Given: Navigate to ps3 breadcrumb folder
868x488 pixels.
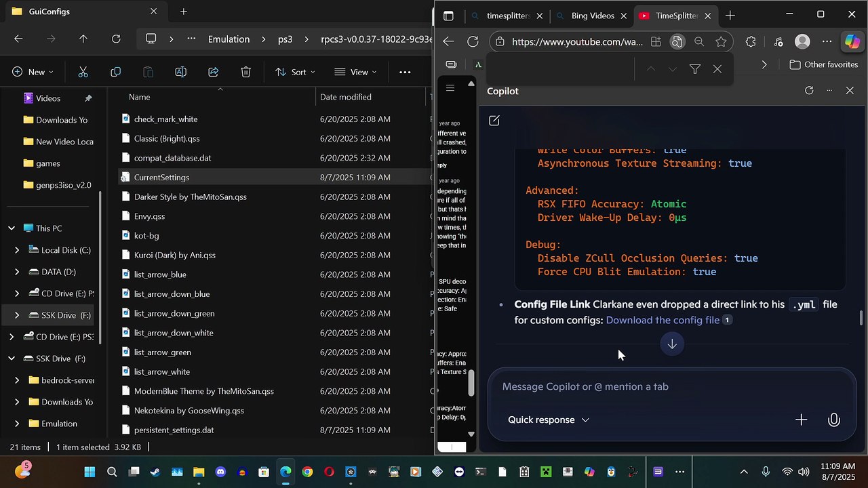Looking at the screenshot, I should point(285,39).
